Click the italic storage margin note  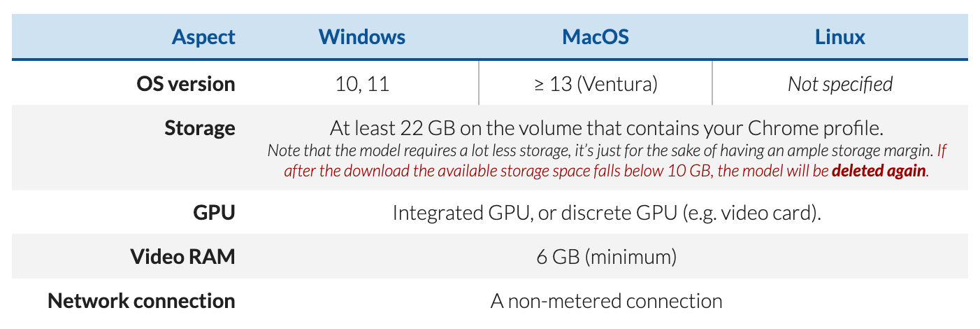600,150
